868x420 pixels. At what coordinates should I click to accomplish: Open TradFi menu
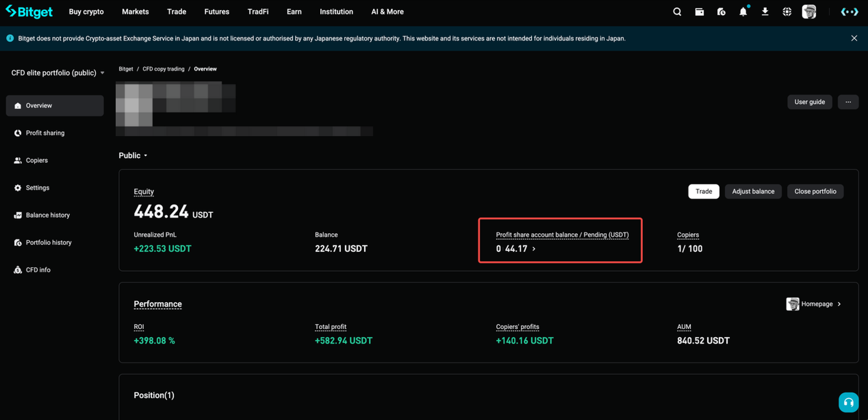[258, 12]
